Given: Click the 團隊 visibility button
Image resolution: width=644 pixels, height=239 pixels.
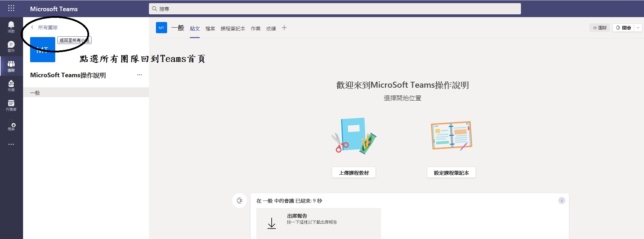Looking at the screenshot, I should 600,28.
